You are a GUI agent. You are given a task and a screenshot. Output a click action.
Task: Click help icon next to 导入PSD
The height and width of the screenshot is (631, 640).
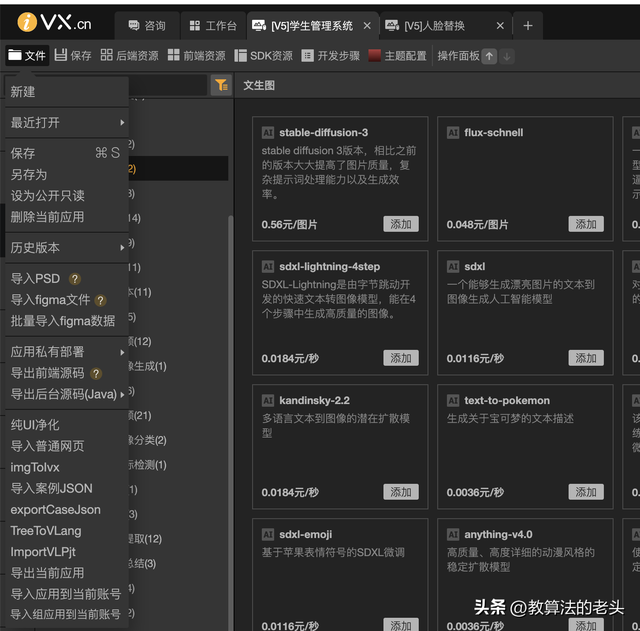click(x=74, y=279)
